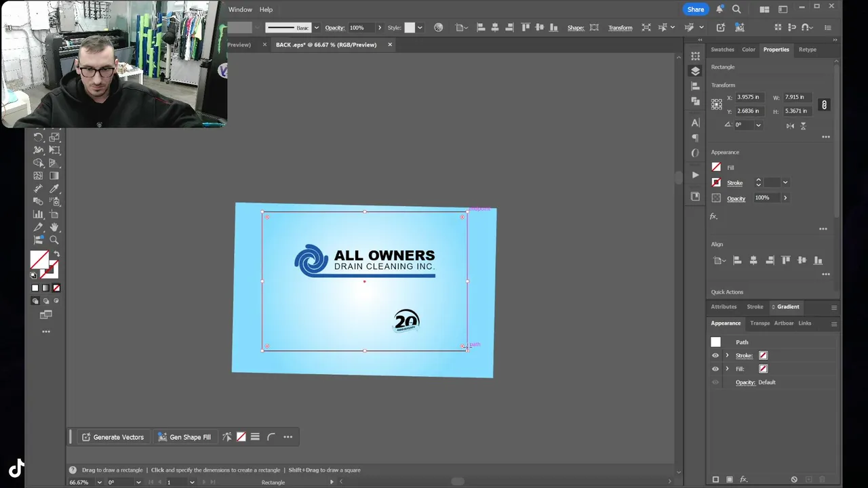Select the Scale tool in toolbar

pos(54,137)
